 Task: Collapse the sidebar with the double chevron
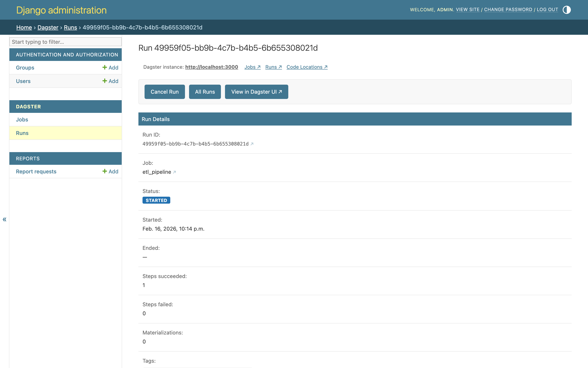[4, 220]
